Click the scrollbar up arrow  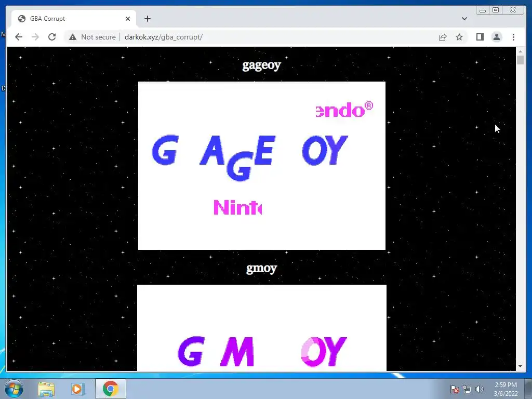pyautogui.click(x=520, y=51)
